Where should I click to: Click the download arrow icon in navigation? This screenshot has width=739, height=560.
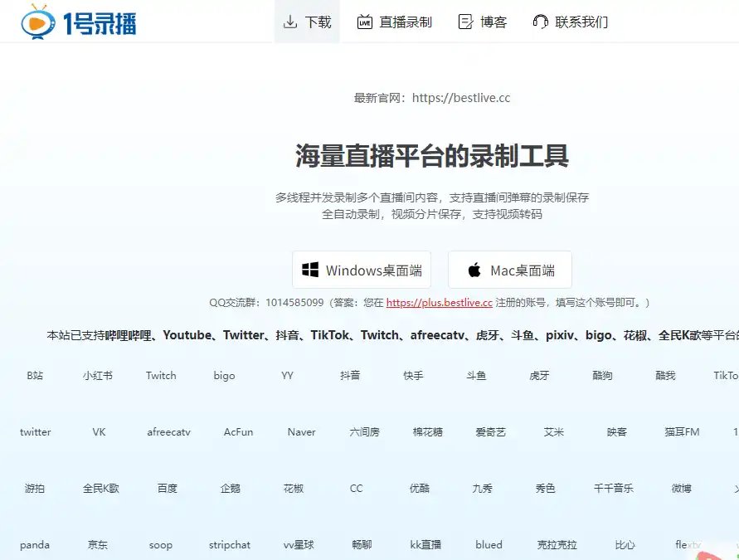289,22
